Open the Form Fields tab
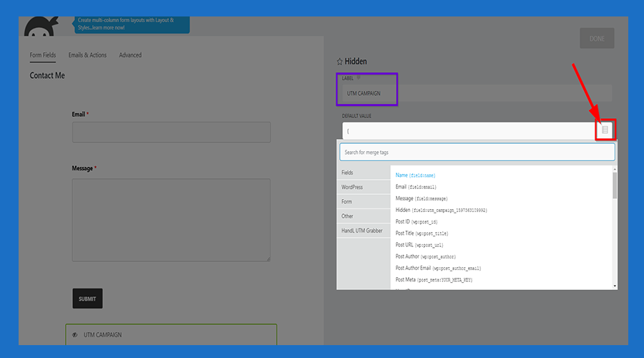This screenshot has width=644, height=358. (x=43, y=55)
